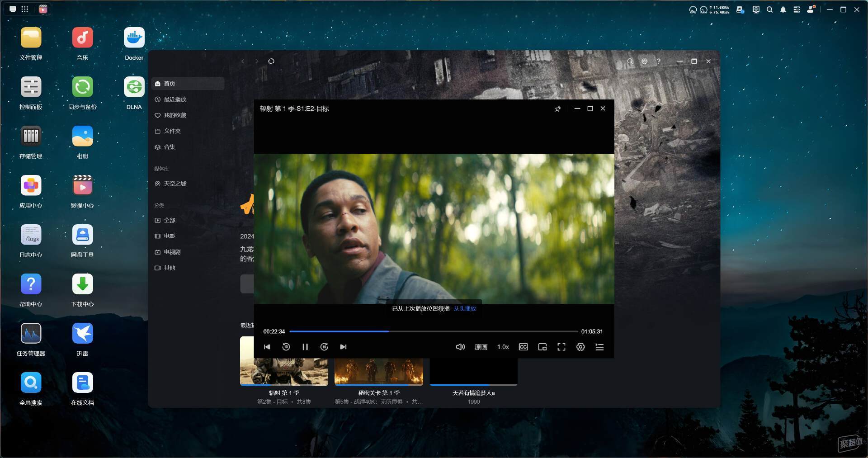Open Docker from the desktop
The image size is (868, 458).
134,38
